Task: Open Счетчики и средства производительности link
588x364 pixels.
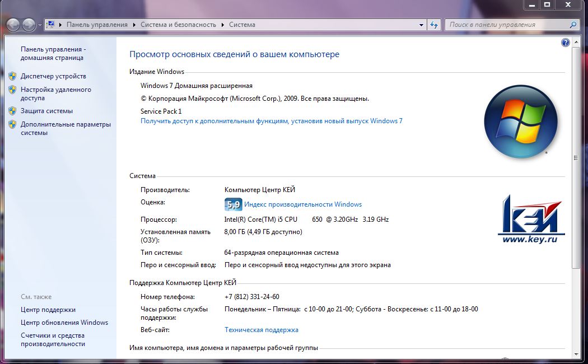Action: (53, 339)
